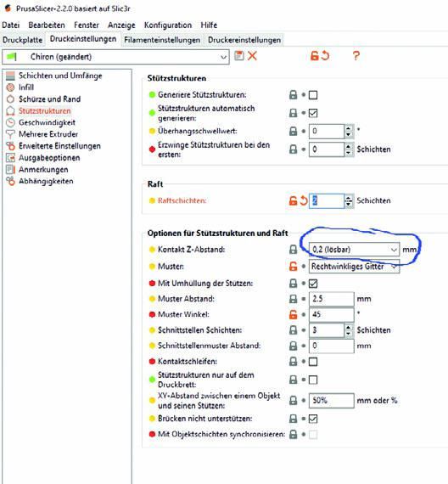The image size is (448, 484).
Task: Click the orange open lock beside Muster
Action: pos(293,267)
